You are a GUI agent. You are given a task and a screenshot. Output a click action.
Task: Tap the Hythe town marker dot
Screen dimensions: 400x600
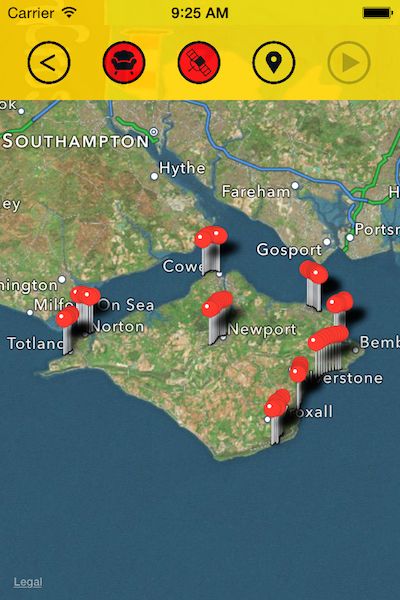tap(154, 176)
